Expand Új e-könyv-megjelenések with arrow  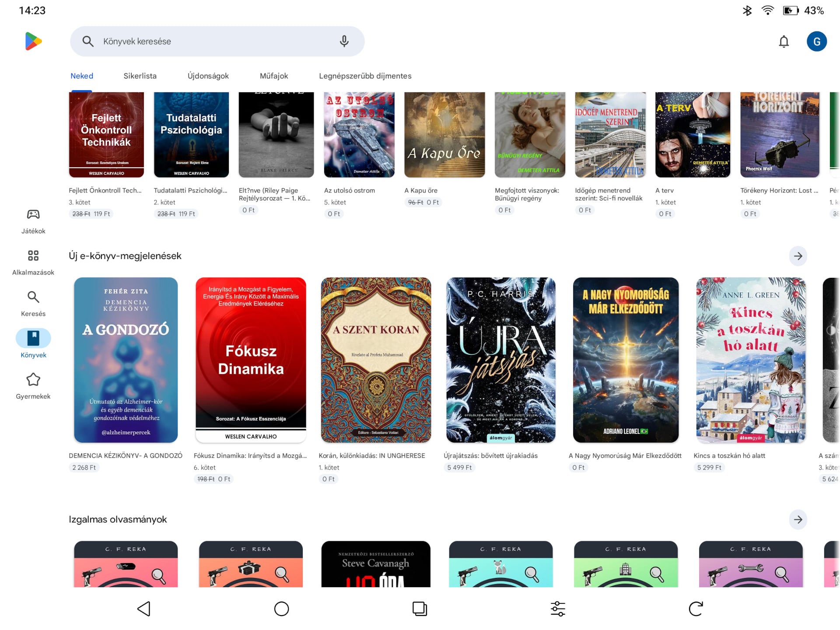[x=798, y=256]
